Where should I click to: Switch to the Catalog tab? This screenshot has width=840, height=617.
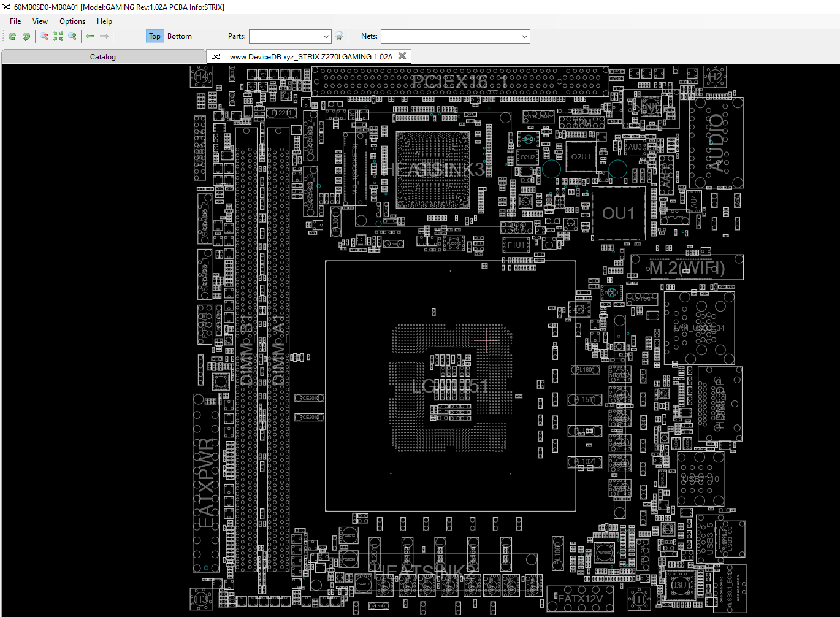[x=103, y=56]
